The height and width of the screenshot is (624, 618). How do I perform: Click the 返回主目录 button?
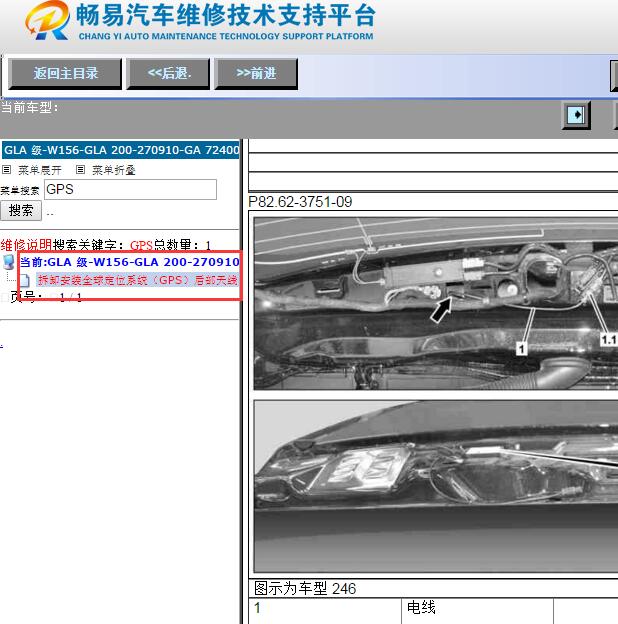65,74
